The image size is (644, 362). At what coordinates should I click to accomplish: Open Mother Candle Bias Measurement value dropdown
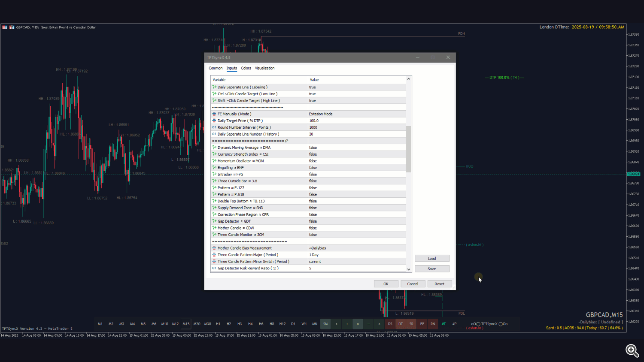pos(357,248)
